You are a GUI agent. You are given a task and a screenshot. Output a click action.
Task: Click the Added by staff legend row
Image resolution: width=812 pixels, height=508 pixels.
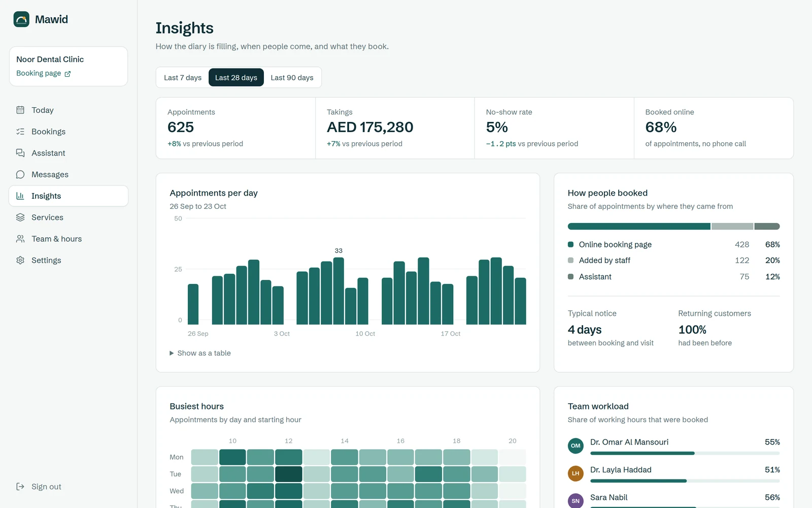click(673, 260)
